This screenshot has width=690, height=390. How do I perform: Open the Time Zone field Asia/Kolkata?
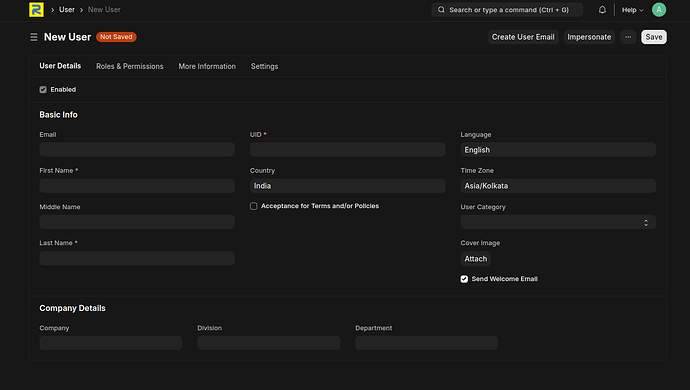(558, 186)
